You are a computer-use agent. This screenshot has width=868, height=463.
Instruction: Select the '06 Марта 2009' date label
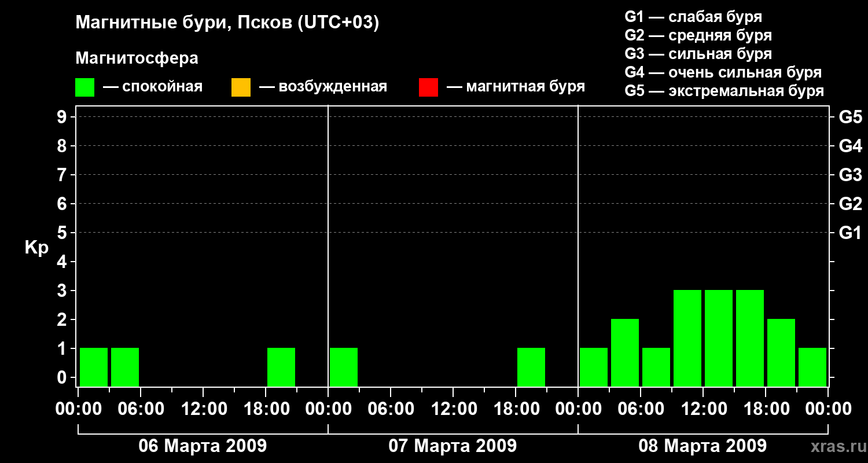[203, 446]
